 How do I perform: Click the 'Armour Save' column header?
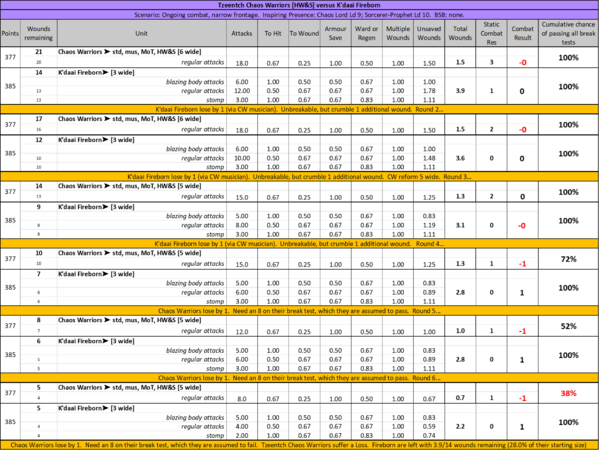click(335, 33)
